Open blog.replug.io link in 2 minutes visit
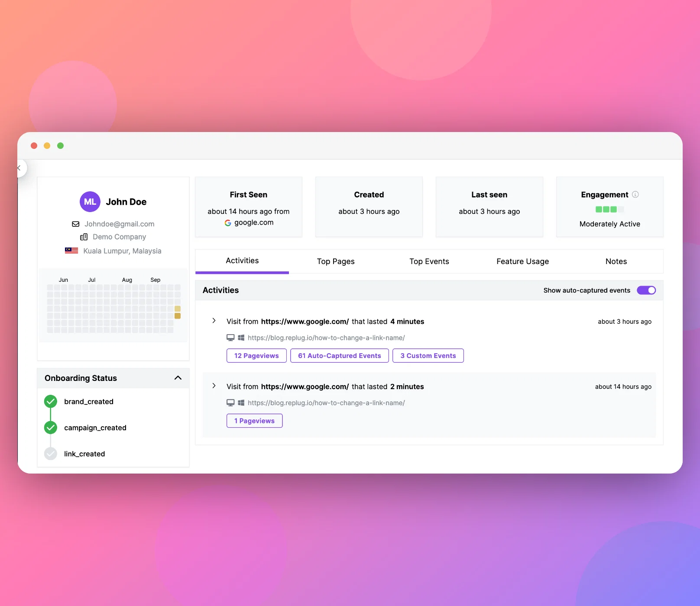This screenshot has width=700, height=606. tap(326, 403)
